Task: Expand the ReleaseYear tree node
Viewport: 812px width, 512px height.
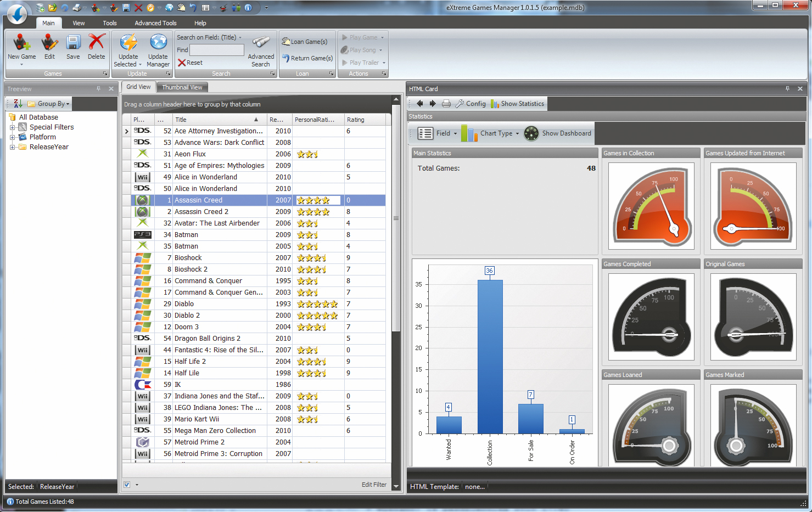Action: (12, 147)
